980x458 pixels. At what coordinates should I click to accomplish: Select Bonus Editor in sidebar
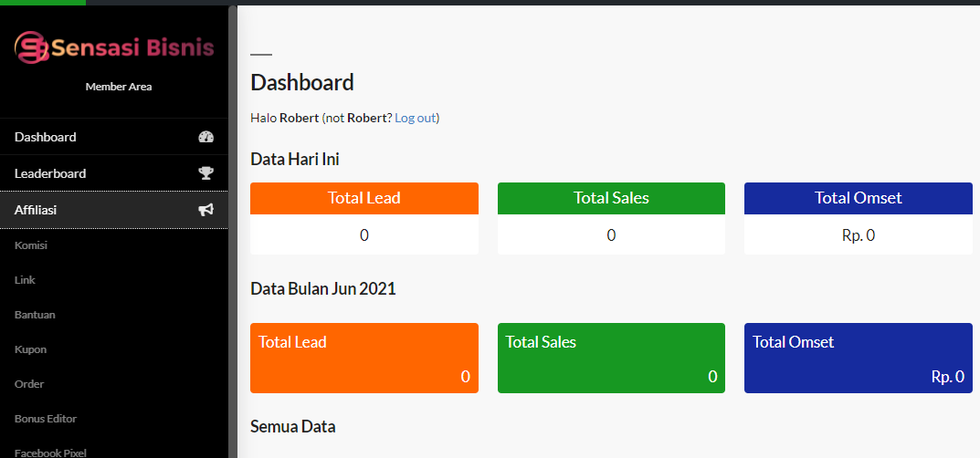click(46, 419)
